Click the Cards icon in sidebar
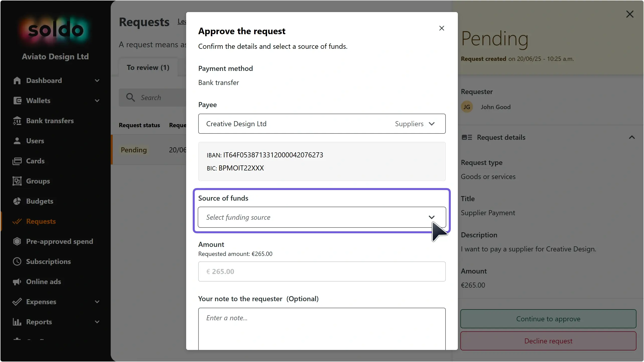 (17, 161)
